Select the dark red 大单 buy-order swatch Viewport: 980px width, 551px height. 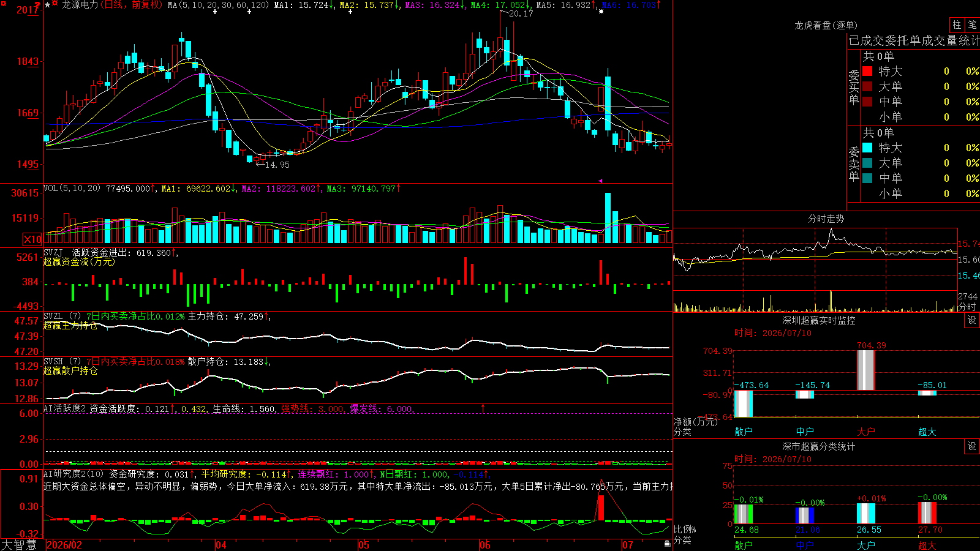[x=867, y=86]
